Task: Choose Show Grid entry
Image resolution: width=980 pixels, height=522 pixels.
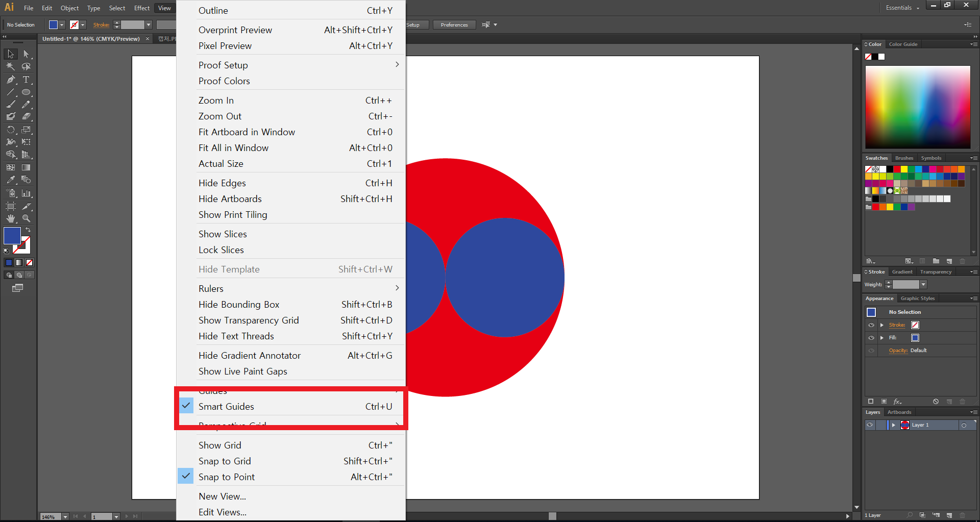Action: click(291, 445)
